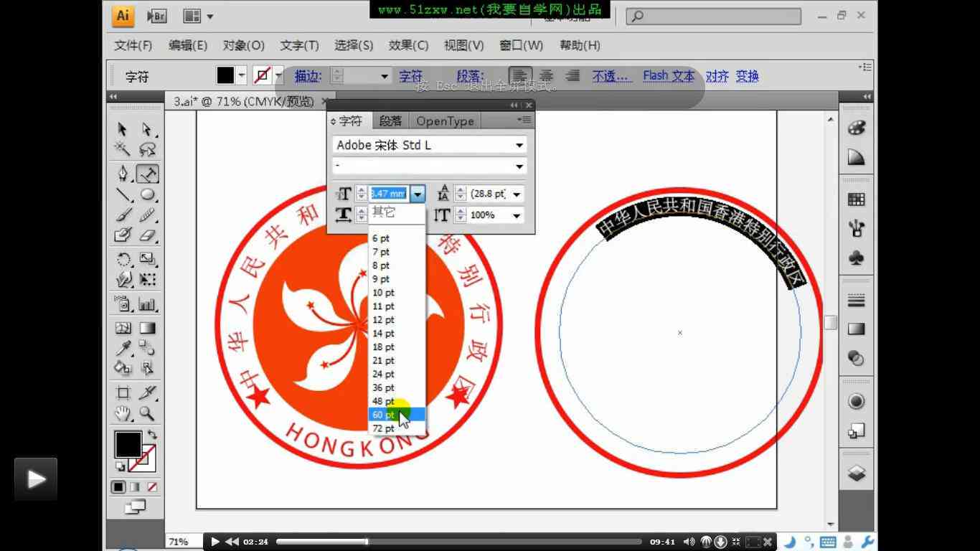Switch to the OpenType tab

point(446,121)
